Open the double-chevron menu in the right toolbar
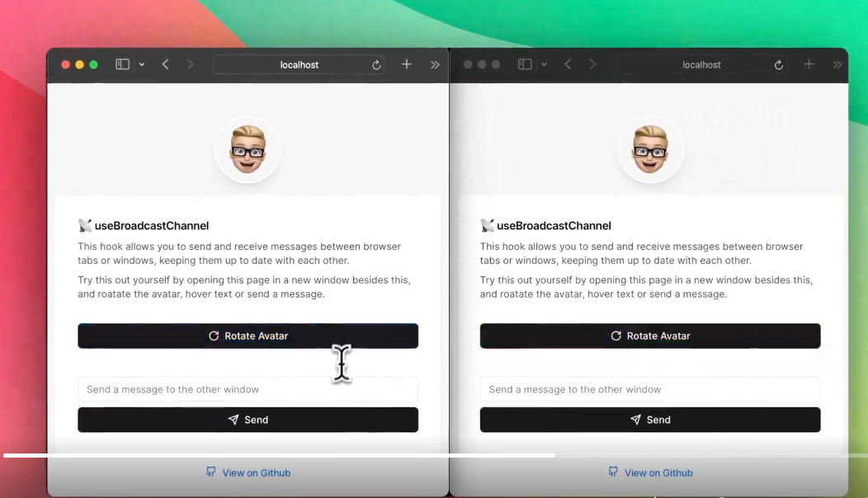868x498 pixels. (837, 64)
